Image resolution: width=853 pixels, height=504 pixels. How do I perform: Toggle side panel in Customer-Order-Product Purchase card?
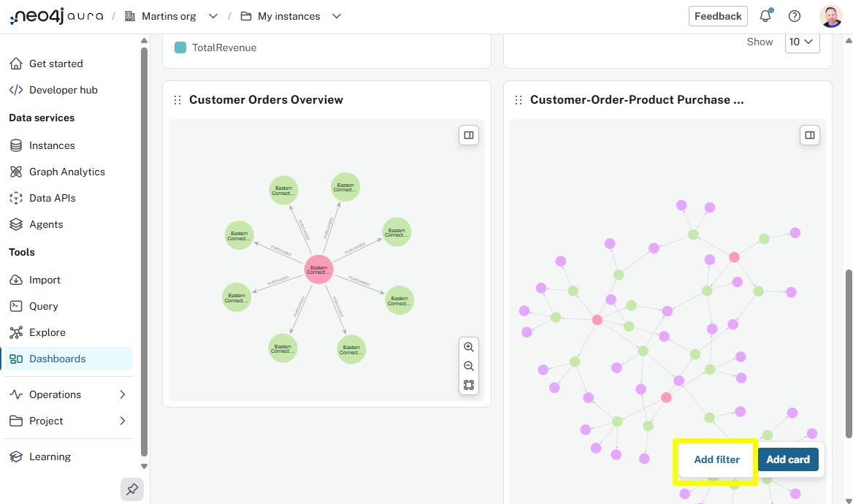(x=809, y=135)
